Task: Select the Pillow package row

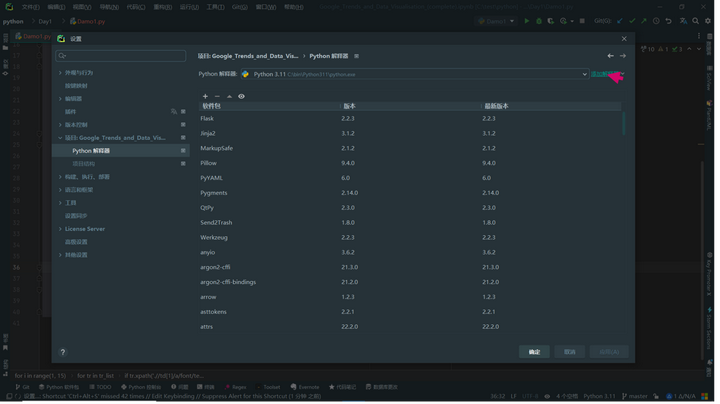Action: (x=410, y=163)
